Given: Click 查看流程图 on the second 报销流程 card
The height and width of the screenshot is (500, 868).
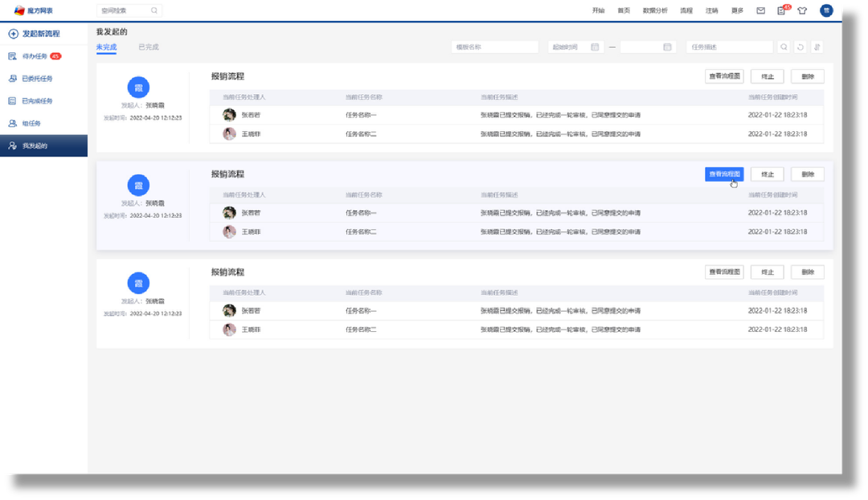Looking at the screenshot, I should point(724,174).
